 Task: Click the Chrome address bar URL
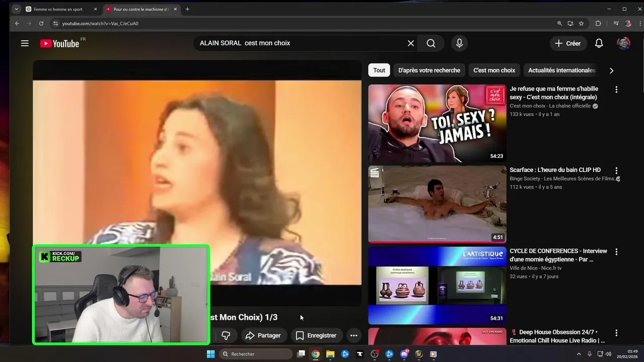click(x=100, y=23)
